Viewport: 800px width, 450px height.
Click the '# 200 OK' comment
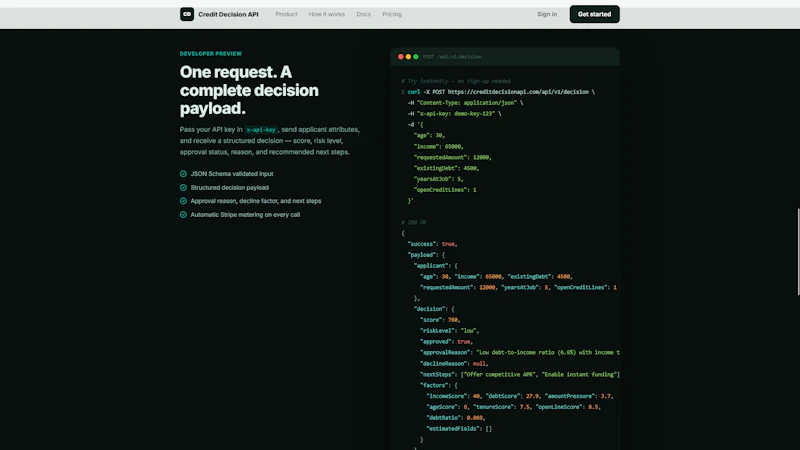(414, 222)
